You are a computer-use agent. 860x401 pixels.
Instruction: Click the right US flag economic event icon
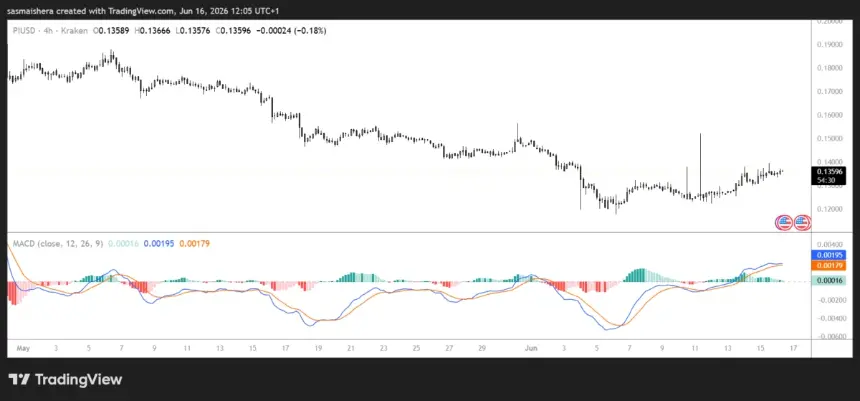pos(802,222)
